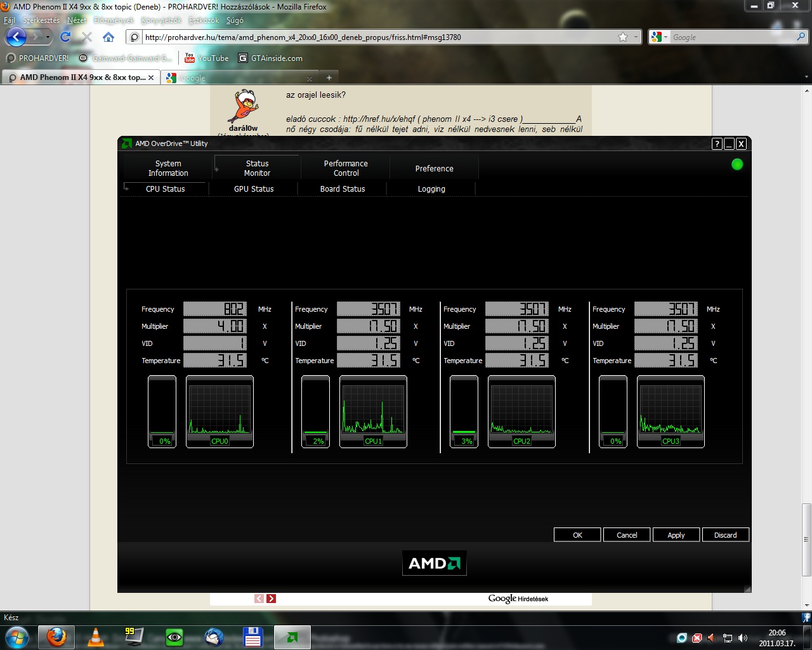Open Thunderbird mail from the taskbar

[214, 637]
